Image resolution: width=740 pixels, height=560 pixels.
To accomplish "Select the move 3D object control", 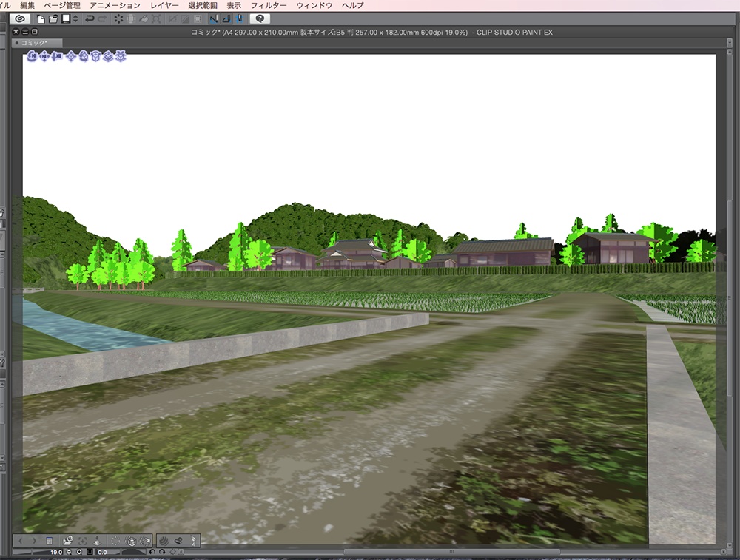I will click(x=71, y=57).
